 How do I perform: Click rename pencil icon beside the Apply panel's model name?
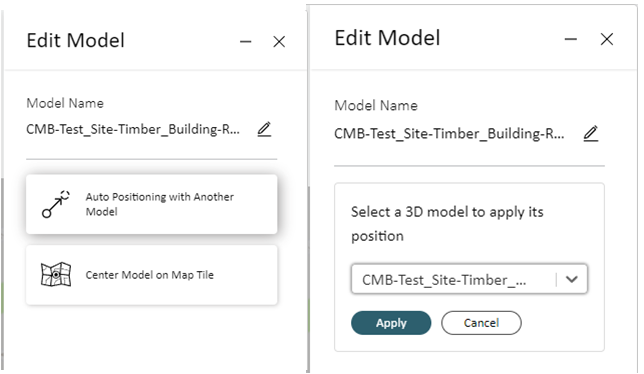point(591,134)
